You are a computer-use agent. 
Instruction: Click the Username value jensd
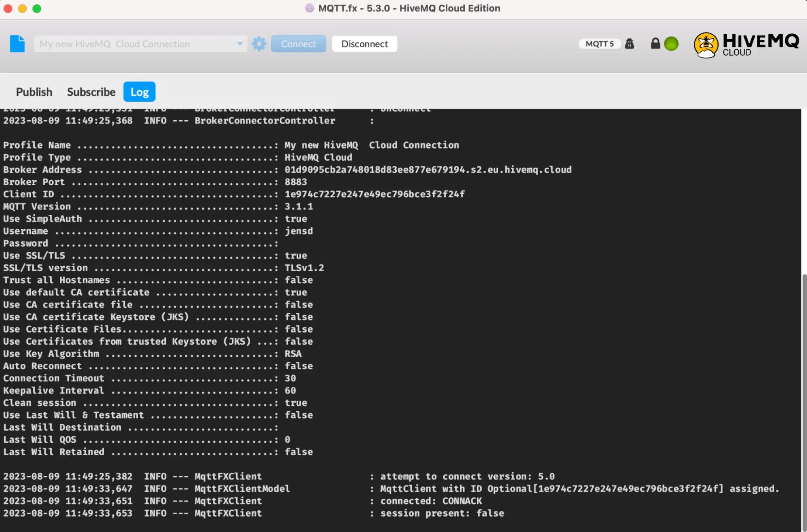click(x=298, y=231)
